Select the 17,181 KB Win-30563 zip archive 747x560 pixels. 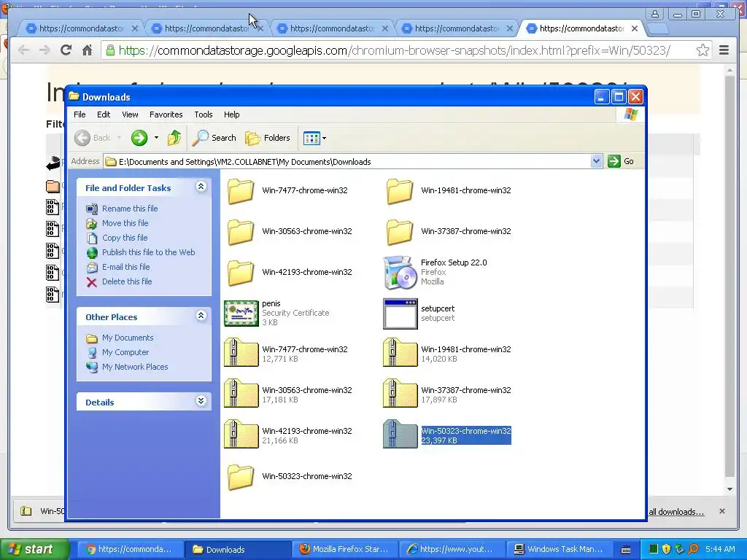[241, 394]
